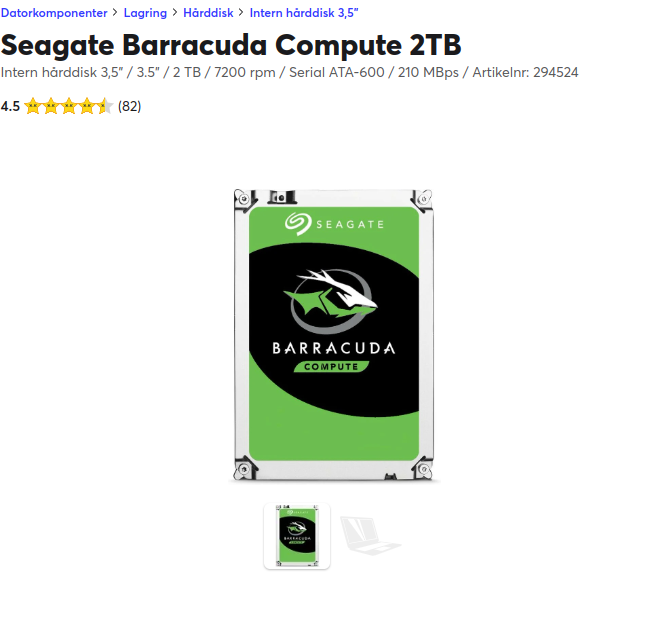
Task: Click the chevron after Lagring breadcrumb
Action: tap(175, 12)
